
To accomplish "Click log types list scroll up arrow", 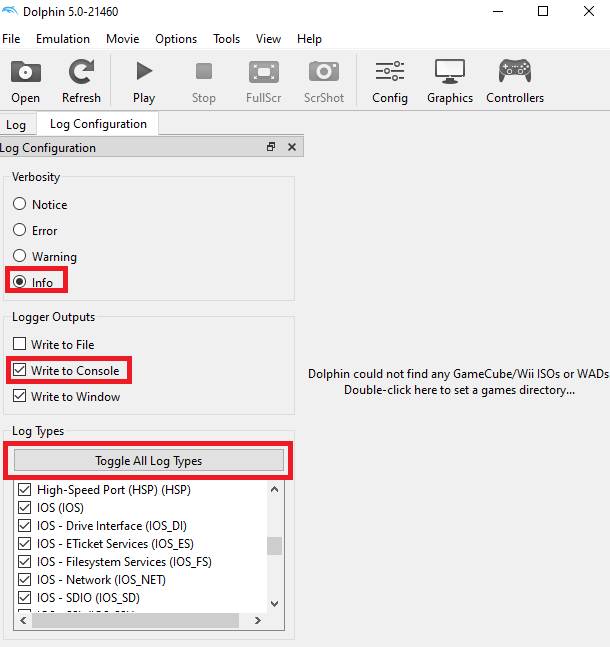I will coord(274,489).
